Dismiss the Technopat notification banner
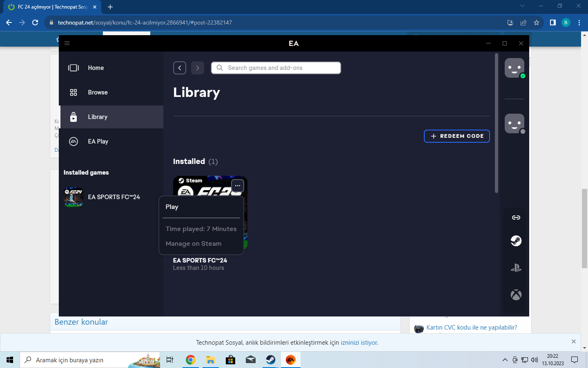 pos(574,341)
